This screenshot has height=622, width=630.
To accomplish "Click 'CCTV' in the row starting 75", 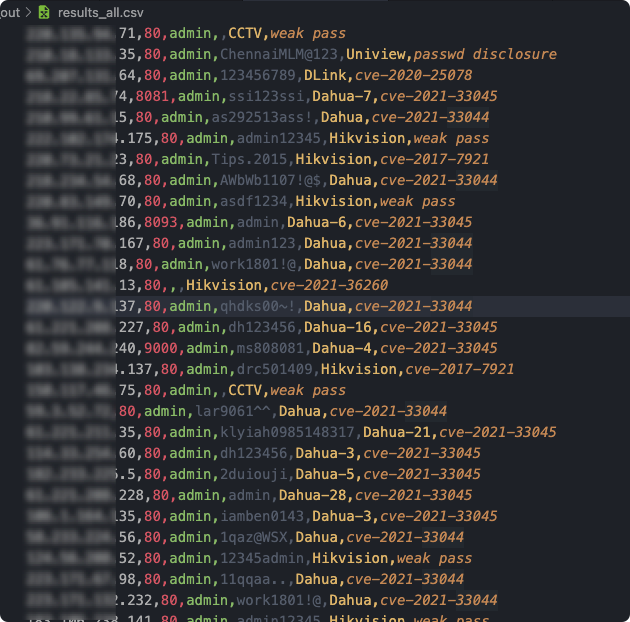I will pyautogui.click(x=245, y=390).
